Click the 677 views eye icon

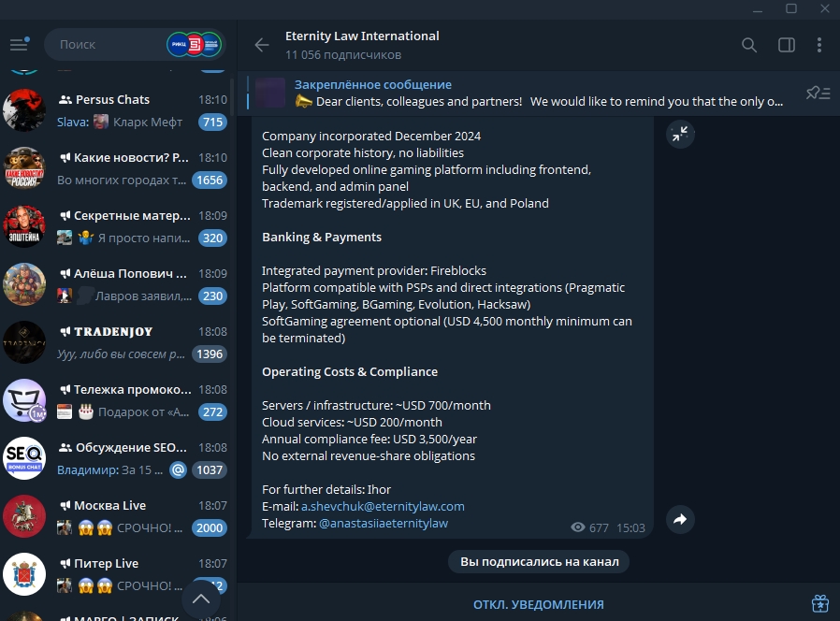[577, 527]
